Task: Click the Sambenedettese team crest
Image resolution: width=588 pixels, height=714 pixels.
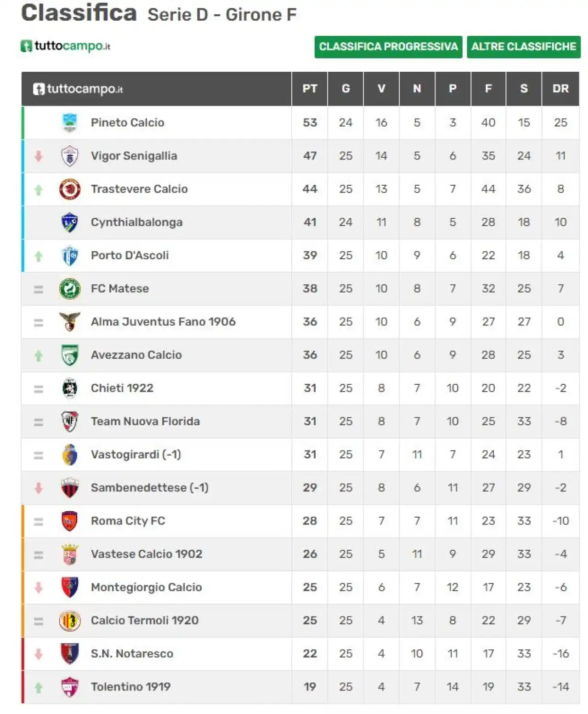Action: [x=70, y=488]
